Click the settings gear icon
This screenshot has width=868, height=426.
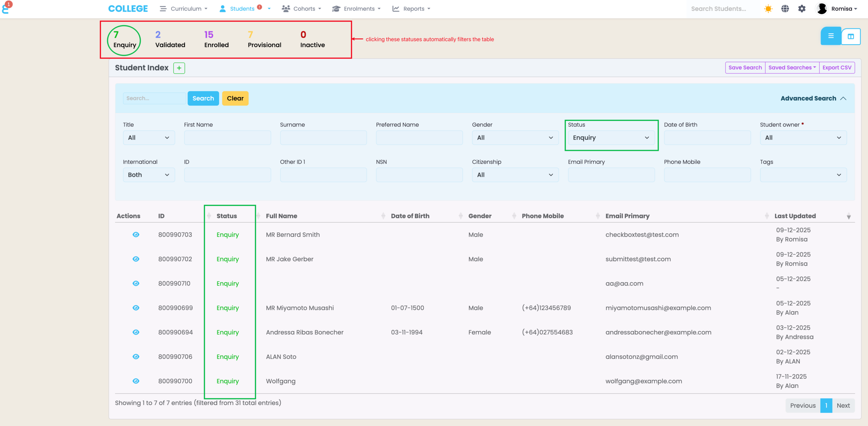click(x=802, y=9)
